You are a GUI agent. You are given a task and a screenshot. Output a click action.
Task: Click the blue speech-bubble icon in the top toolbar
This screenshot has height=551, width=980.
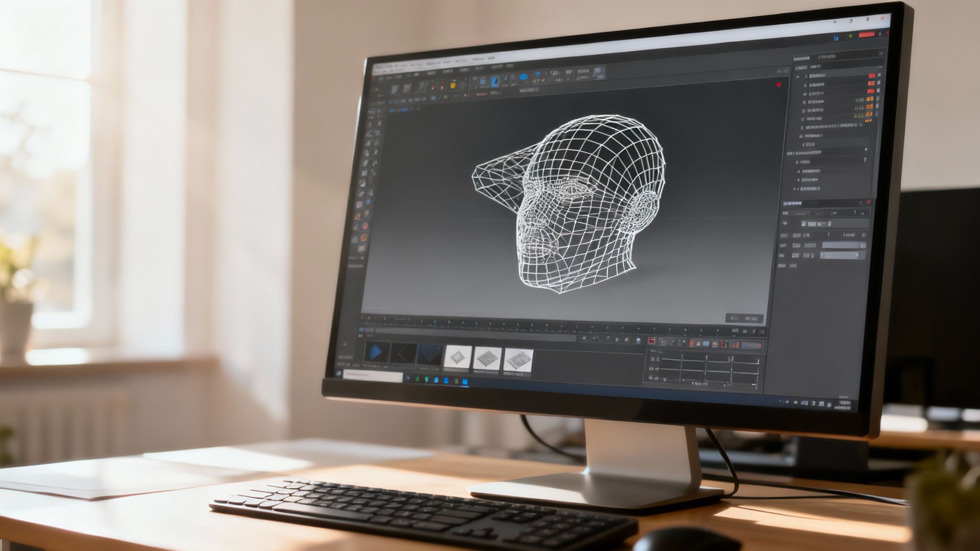coord(523,77)
